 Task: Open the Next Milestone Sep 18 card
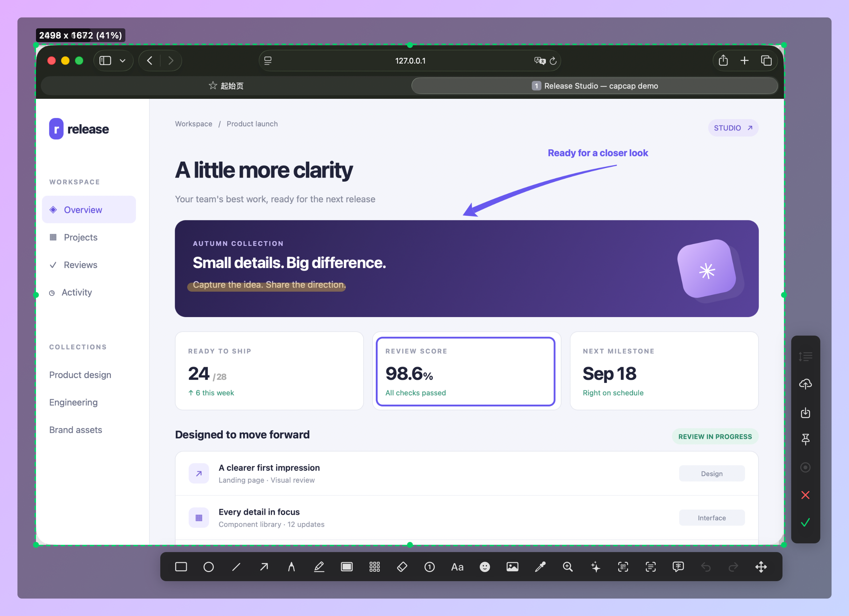pos(664,370)
